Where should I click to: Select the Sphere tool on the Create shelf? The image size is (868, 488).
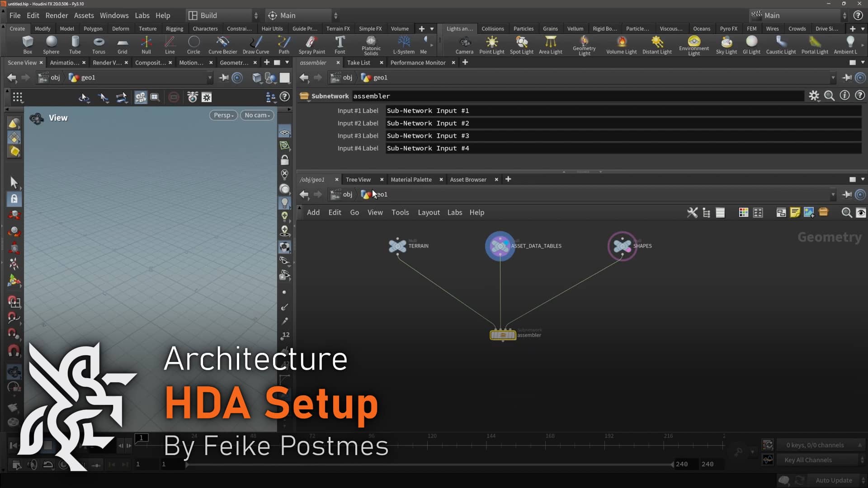tap(51, 45)
